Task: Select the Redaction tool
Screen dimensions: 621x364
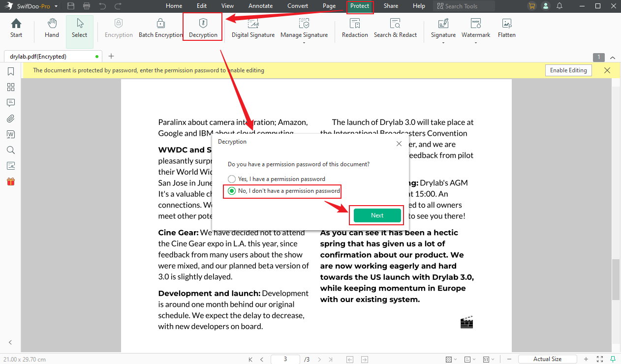Action: click(x=355, y=27)
